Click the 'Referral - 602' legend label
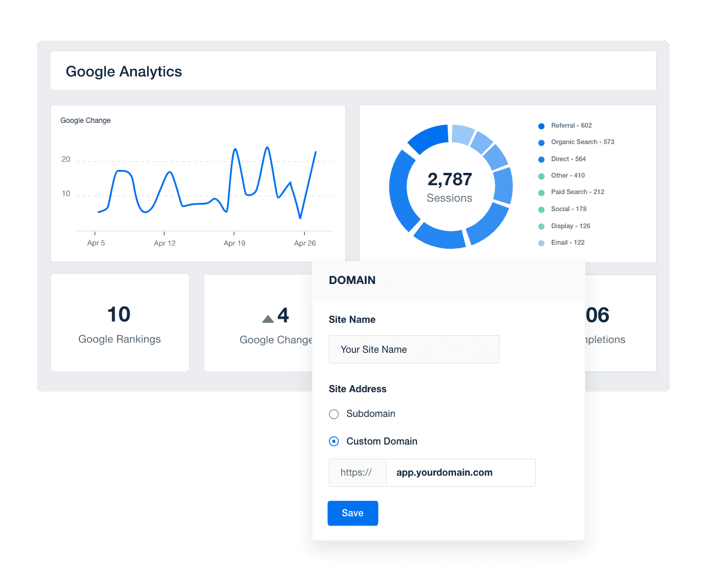 pyautogui.click(x=571, y=125)
